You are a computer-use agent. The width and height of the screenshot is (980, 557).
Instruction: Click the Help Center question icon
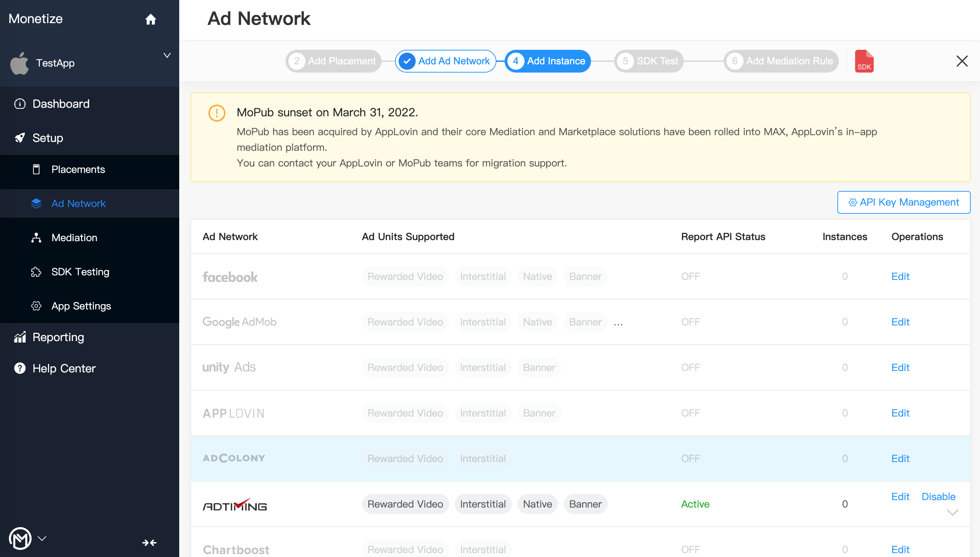pyautogui.click(x=20, y=368)
